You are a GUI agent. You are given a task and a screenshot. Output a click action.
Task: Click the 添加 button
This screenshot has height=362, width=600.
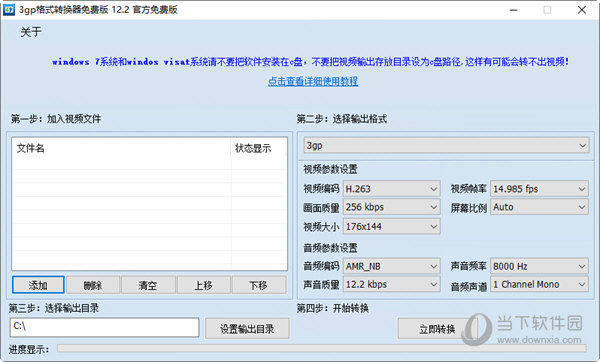coord(38,285)
